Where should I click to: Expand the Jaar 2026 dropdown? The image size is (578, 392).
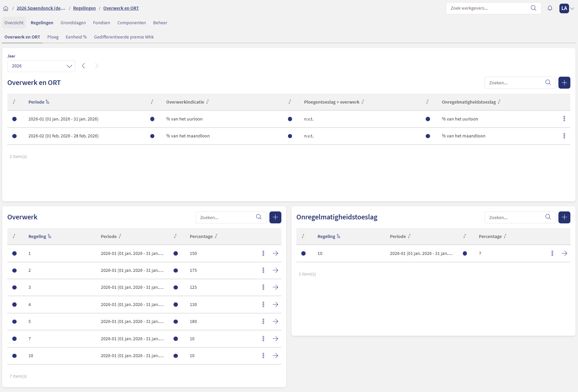[x=41, y=66]
